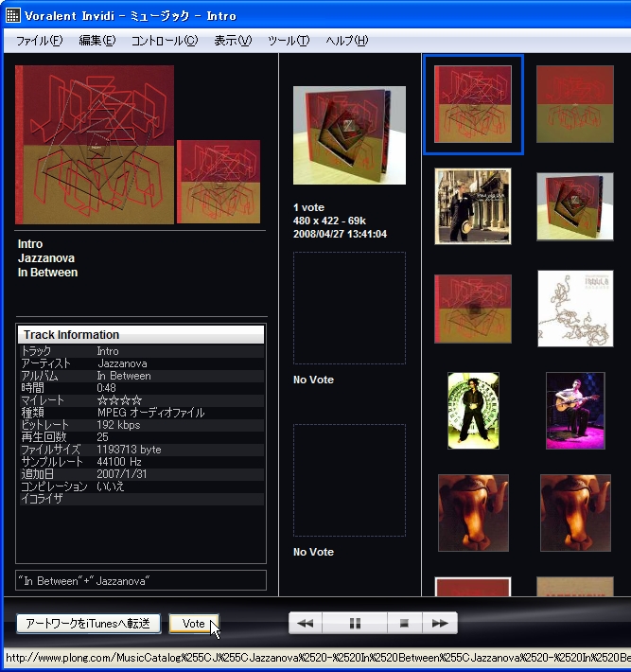Screen dimensions: 631x672
Task: Click the 再生回数 row showing 25
Action: pyautogui.click(x=141, y=437)
